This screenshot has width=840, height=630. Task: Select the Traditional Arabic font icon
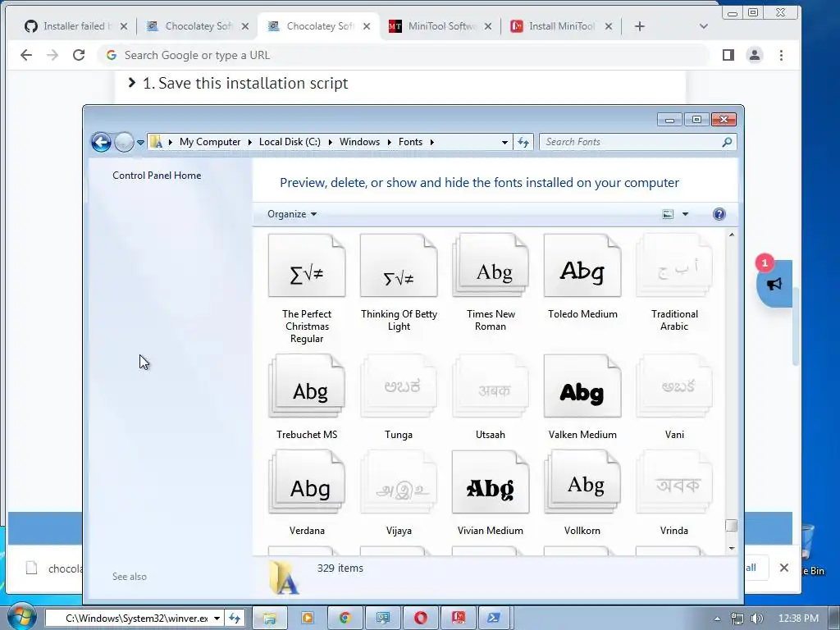pyautogui.click(x=674, y=267)
